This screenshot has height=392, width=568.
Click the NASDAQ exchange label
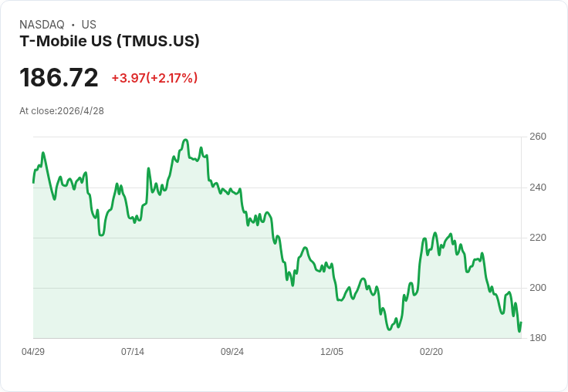[42, 25]
